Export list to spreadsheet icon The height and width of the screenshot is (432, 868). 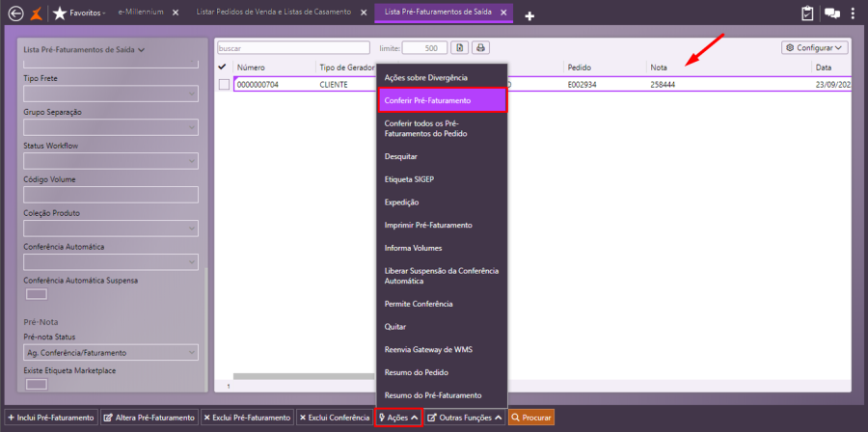click(x=459, y=48)
